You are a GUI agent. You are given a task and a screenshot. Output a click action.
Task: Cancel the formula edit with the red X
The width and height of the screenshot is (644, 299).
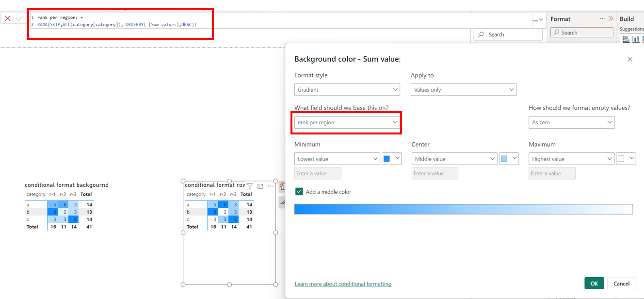pos(8,18)
